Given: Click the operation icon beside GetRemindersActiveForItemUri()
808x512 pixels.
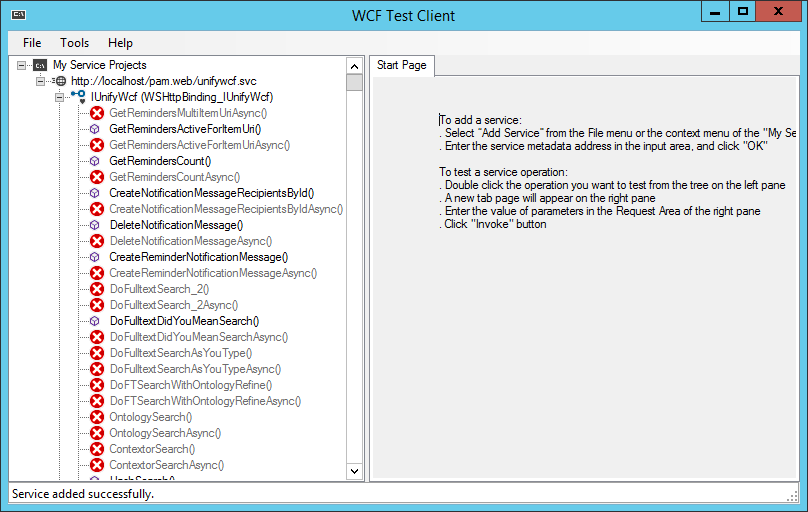Looking at the screenshot, I should click(x=95, y=129).
